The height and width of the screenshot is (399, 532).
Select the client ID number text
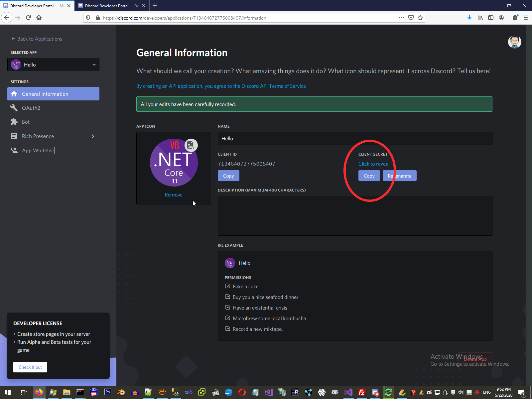[x=246, y=164]
